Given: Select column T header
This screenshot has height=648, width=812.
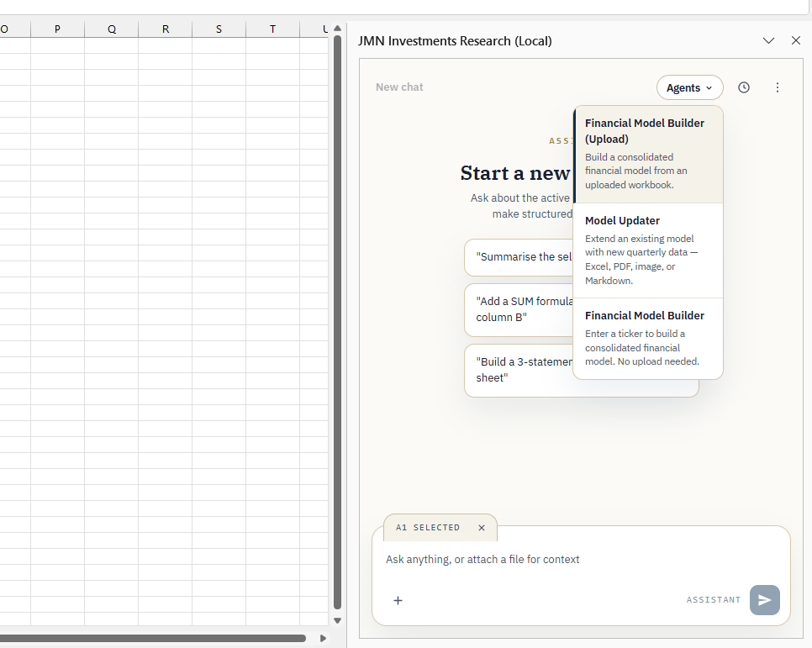Looking at the screenshot, I should pyautogui.click(x=273, y=29).
